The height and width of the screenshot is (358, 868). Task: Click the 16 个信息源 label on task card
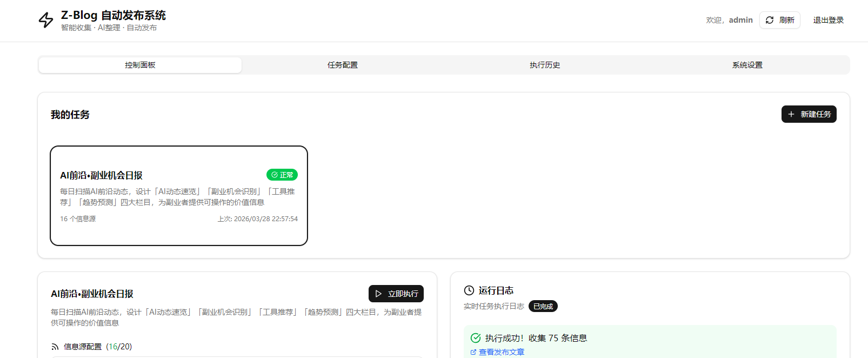coord(78,219)
